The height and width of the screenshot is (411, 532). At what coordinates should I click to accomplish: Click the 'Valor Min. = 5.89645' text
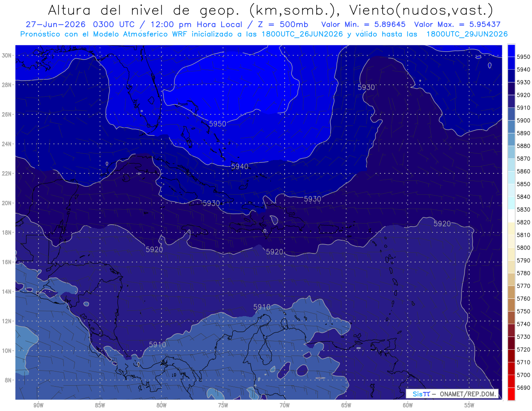click(364, 24)
